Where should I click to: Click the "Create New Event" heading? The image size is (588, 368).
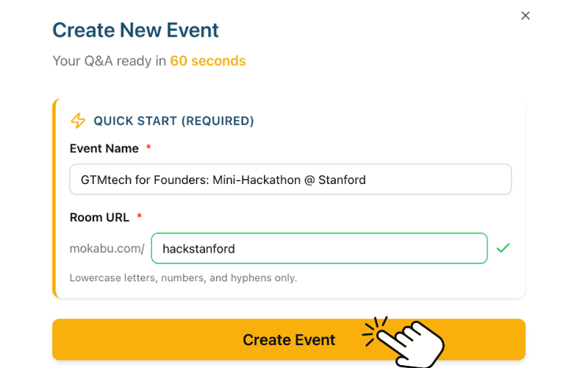pos(135,30)
